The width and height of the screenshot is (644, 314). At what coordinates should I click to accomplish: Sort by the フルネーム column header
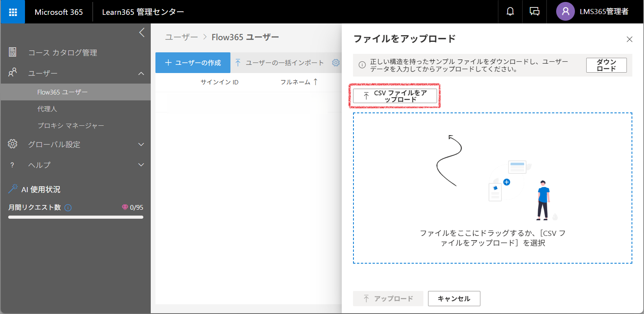coord(295,82)
